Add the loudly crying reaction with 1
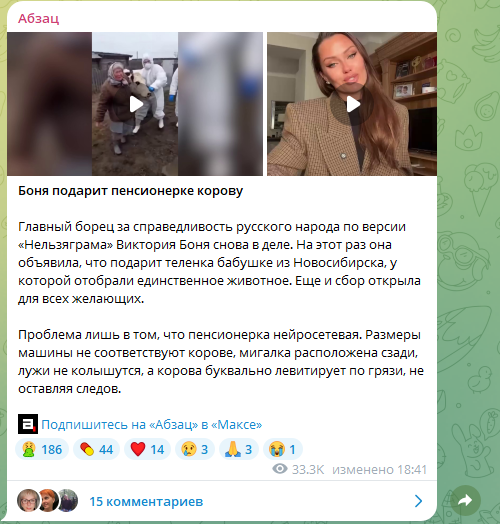Image resolution: width=500 pixels, height=524 pixels. pyautogui.click(x=283, y=449)
